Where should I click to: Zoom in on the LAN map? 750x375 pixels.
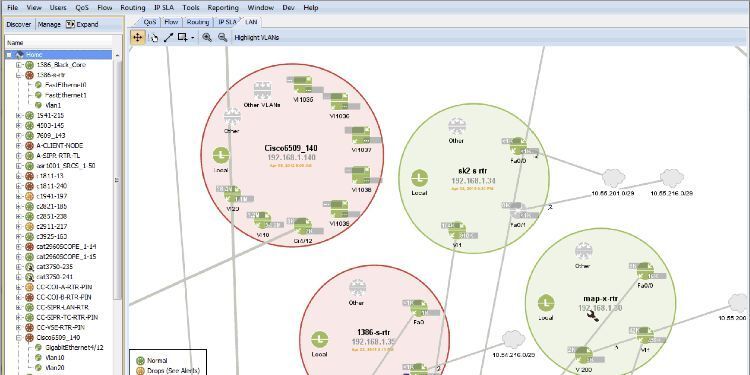pos(207,37)
